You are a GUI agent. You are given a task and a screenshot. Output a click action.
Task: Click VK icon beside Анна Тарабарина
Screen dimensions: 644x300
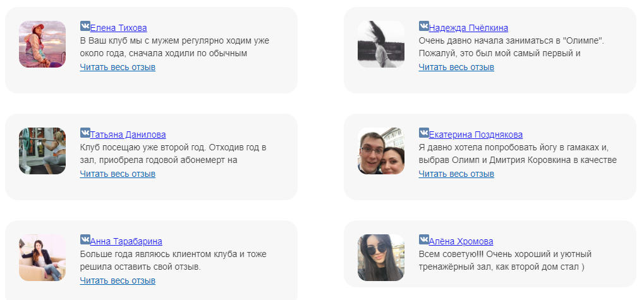[85, 239]
